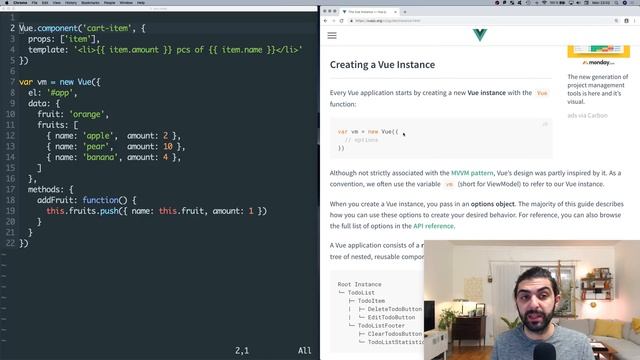Click the Chrome address bar URL
Screen dimensions: 640x360
pyautogui.click(x=387, y=21)
